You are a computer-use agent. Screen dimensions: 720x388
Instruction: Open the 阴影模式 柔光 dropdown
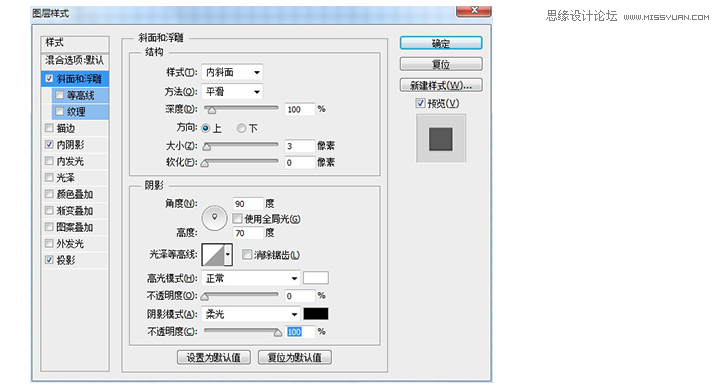coord(251,314)
